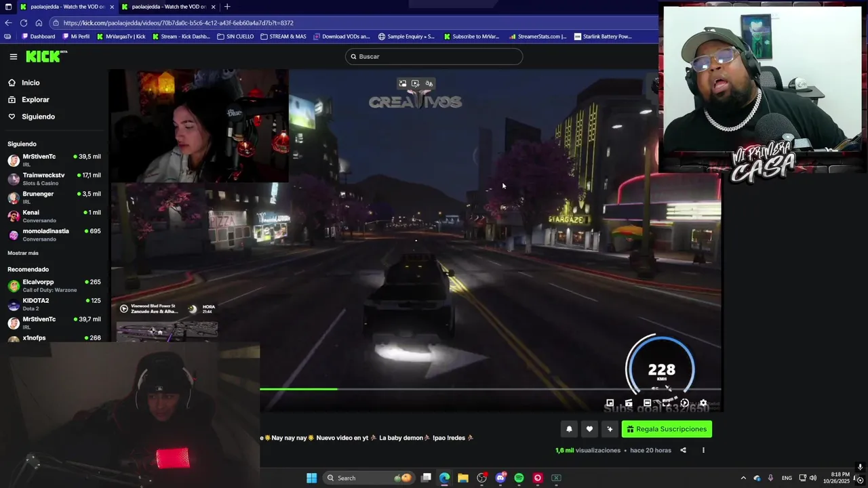Open Starlink Battery Power bookmark

click(603, 37)
